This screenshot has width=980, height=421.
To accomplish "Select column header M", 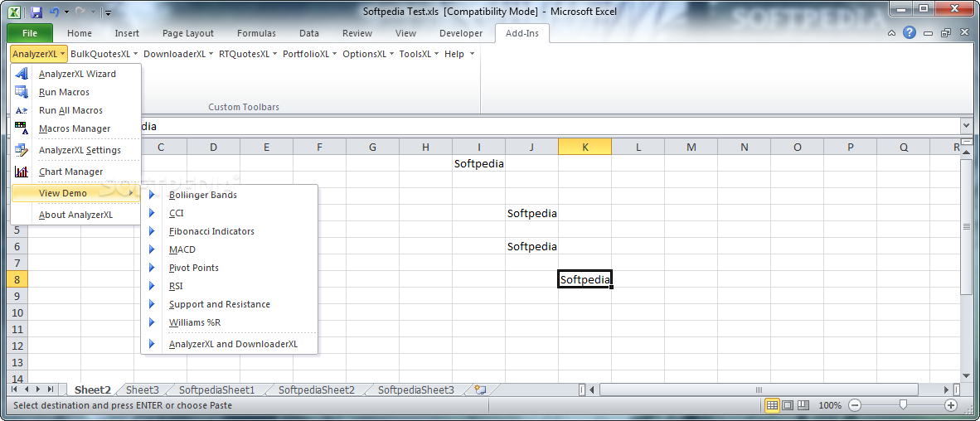I will [691, 147].
